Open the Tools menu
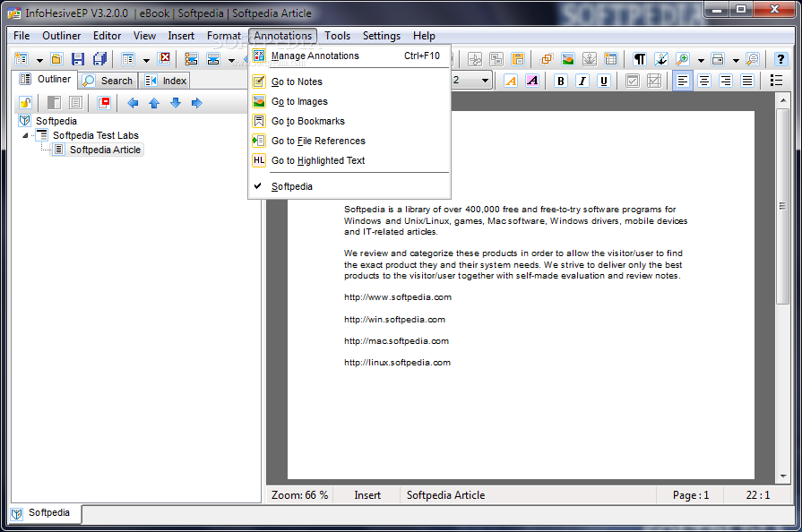The width and height of the screenshot is (802, 532). pyautogui.click(x=338, y=36)
